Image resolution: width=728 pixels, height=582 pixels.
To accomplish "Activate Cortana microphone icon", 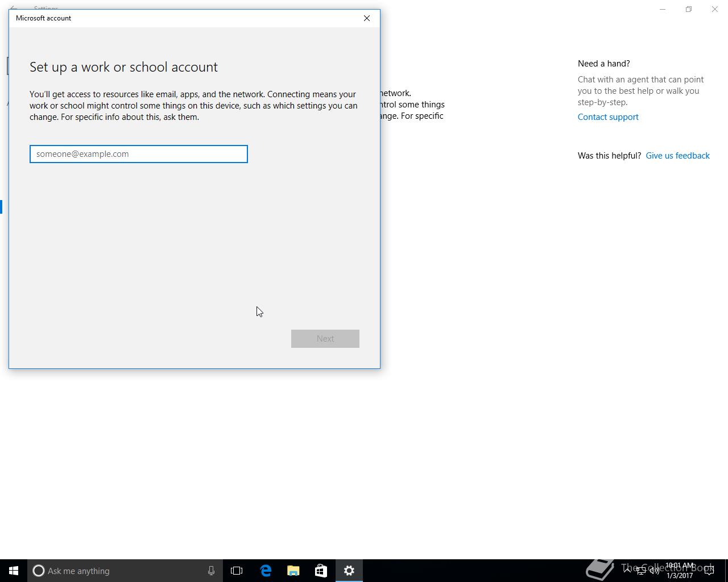I will 211,571.
